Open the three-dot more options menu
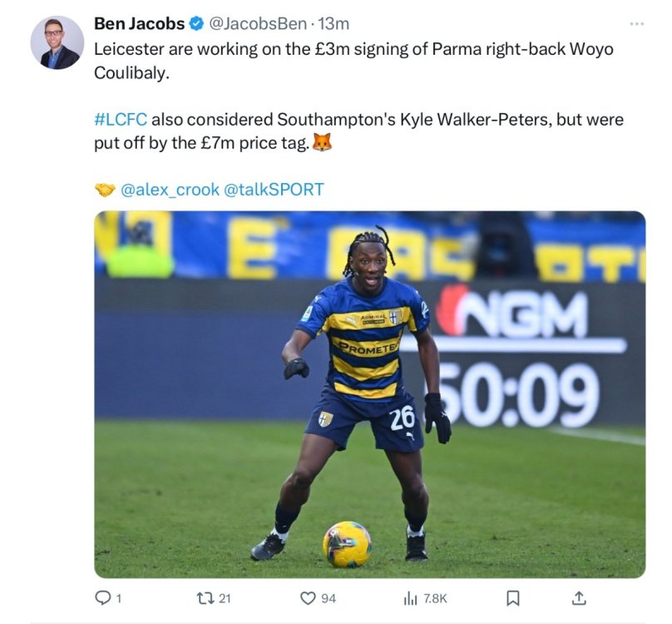 click(637, 24)
